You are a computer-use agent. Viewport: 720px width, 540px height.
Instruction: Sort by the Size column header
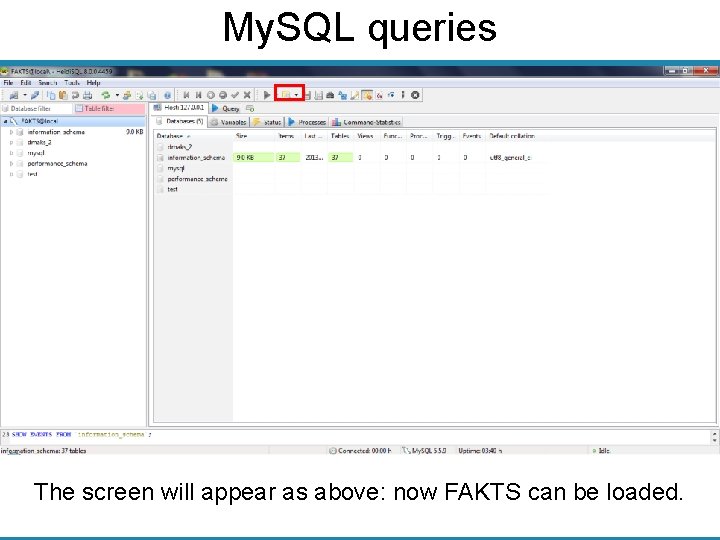pyautogui.click(x=254, y=136)
